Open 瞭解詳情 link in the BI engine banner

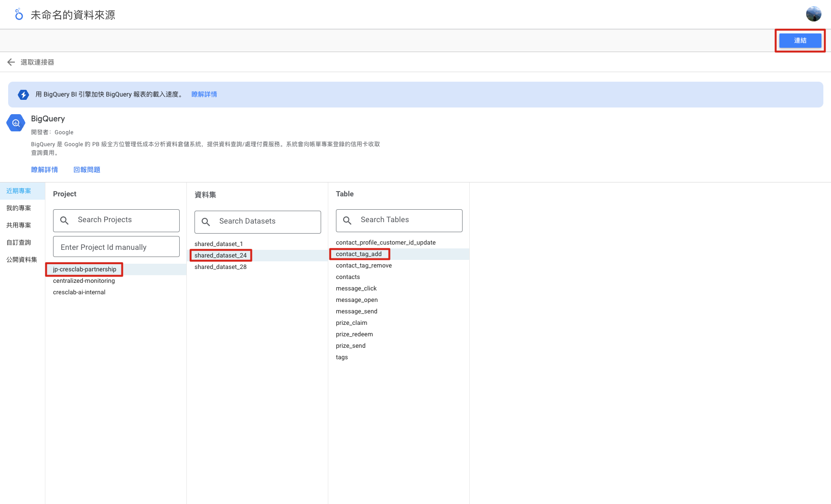click(204, 95)
